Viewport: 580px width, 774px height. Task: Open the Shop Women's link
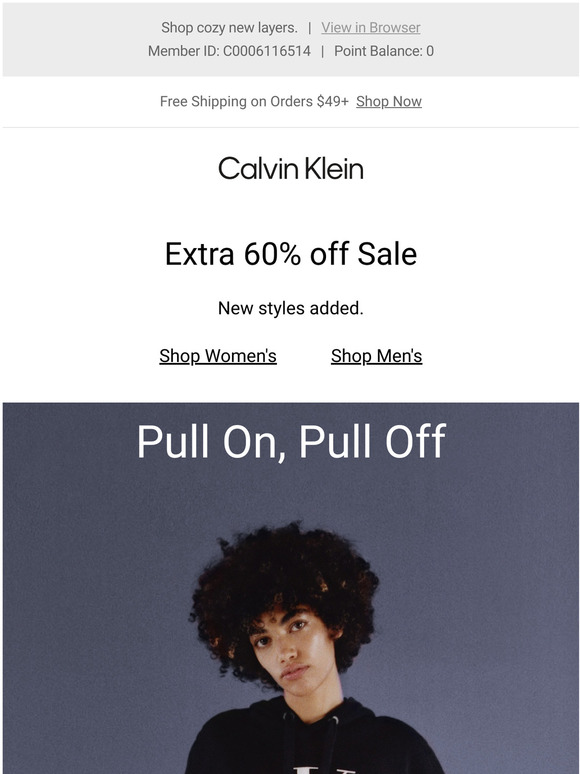click(218, 356)
